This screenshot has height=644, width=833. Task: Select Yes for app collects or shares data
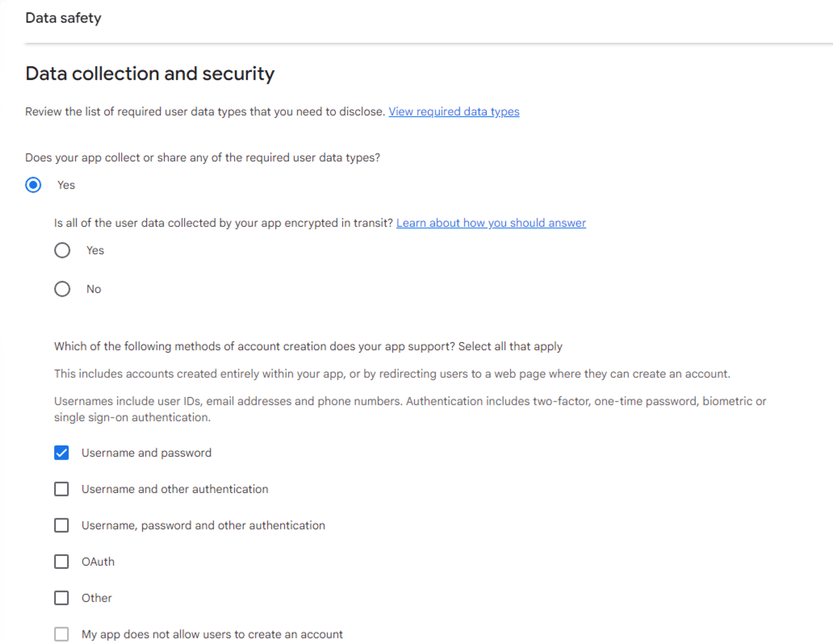click(x=33, y=186)
